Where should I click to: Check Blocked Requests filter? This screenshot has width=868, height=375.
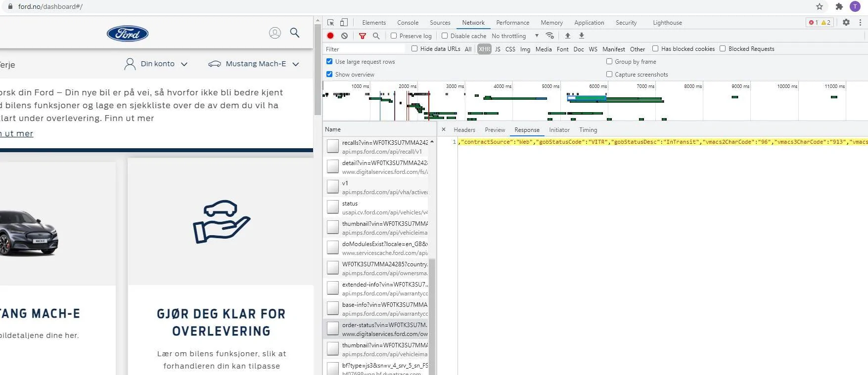723,48
